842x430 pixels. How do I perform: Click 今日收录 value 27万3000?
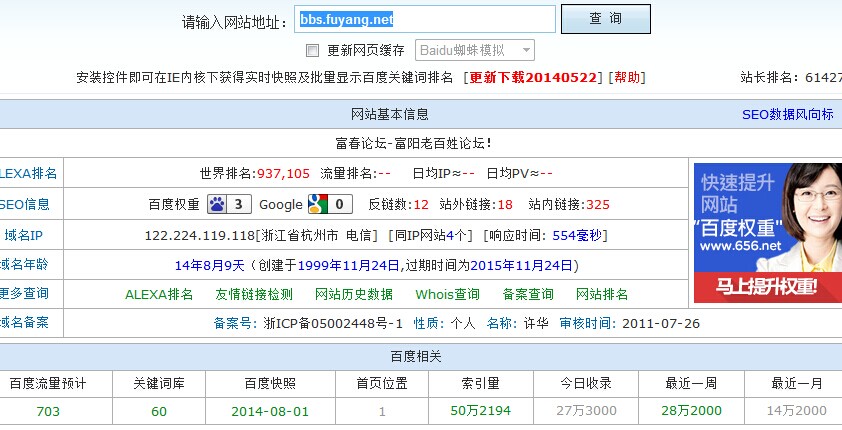pos(586,411)
